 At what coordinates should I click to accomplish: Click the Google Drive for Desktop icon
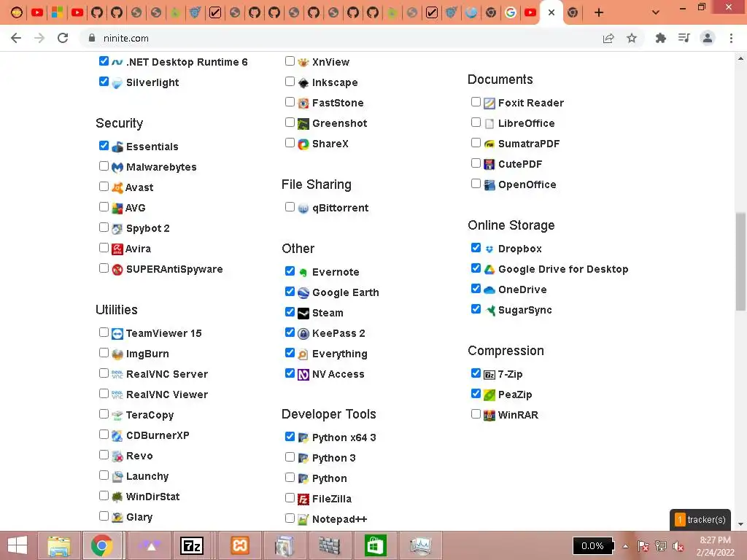click(x=489, y=269)
